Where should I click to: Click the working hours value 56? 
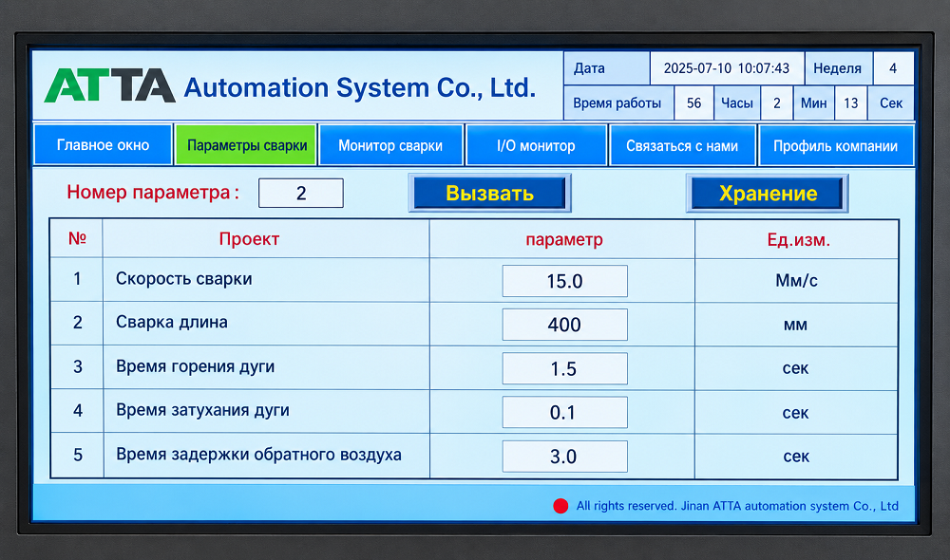tap(693, 103)
